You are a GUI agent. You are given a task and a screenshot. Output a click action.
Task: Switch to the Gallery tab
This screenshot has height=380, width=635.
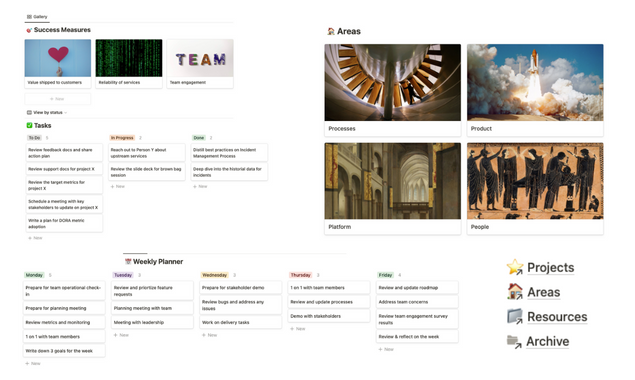click(37, 17)
